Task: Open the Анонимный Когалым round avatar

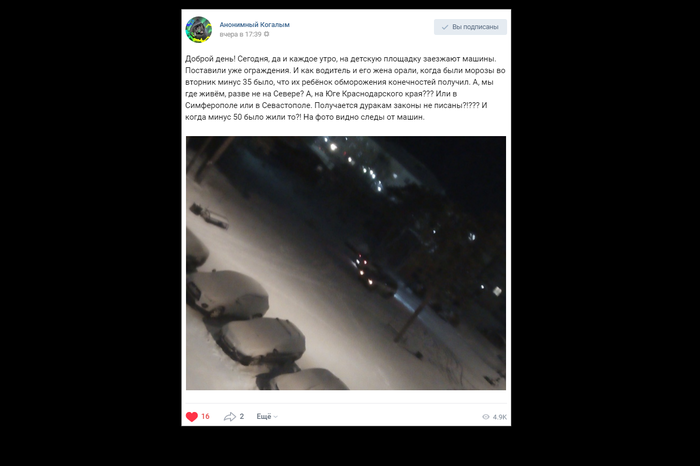Action: (199, 29)
